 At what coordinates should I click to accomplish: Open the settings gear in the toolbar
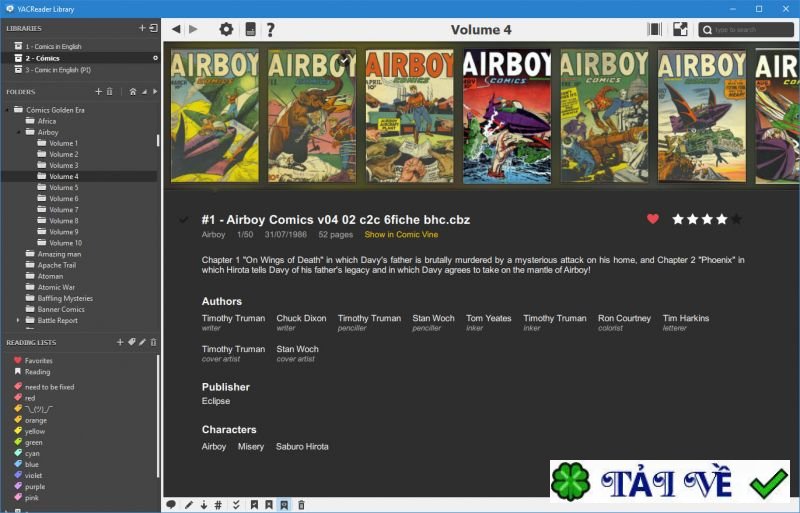tap(226, 29)
